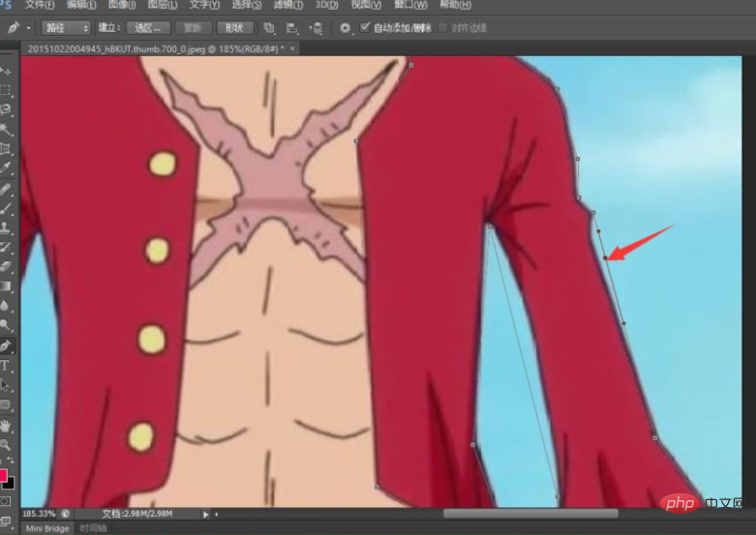Select the Horizontal Type tool
The width and height of the screenshot is (756, 535).
coord(6,366)
